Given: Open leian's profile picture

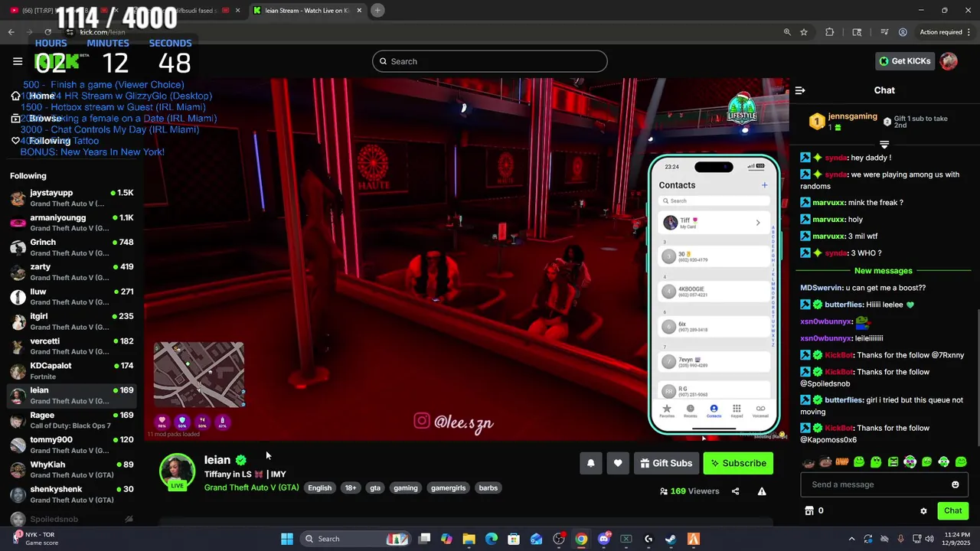Looking at the screenshot, I should click(177, 471).
